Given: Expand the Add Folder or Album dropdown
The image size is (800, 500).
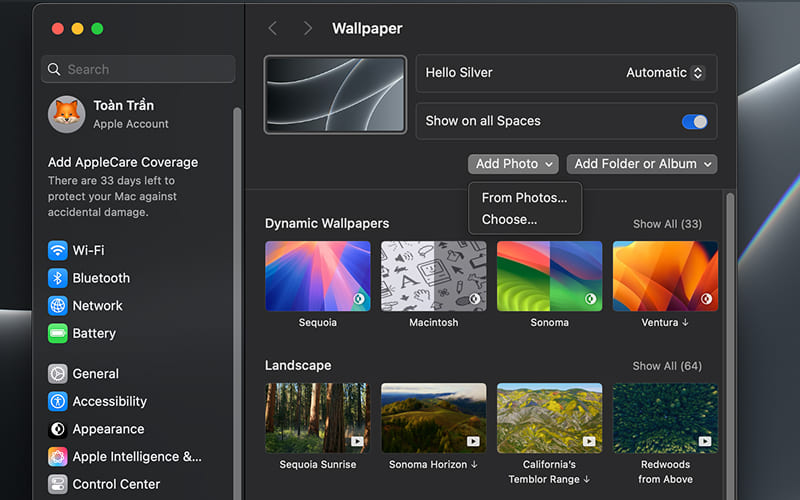Looking at the screenshot, I should click(642, 164).
